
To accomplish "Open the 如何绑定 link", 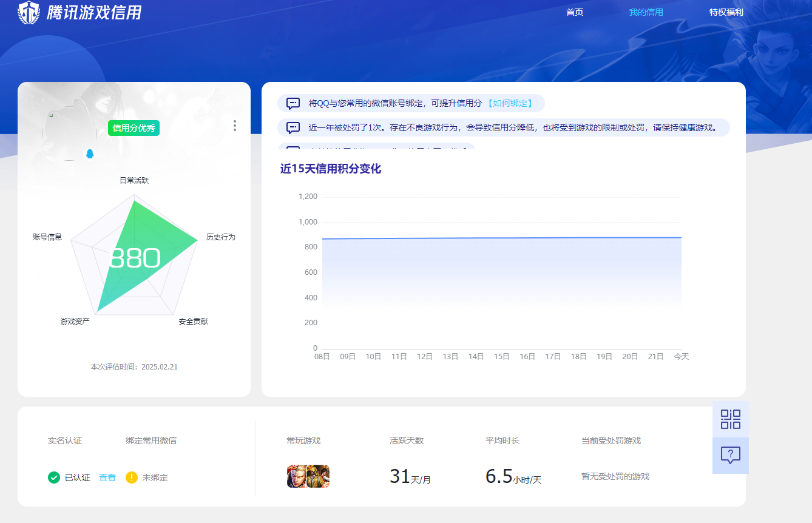I will pos(510,103).
